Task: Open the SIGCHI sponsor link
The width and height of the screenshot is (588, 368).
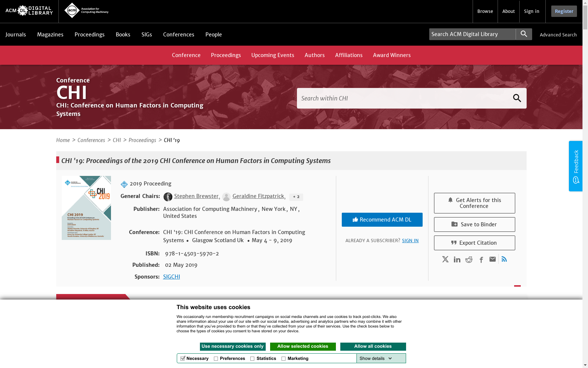Action: pos(172,277)
